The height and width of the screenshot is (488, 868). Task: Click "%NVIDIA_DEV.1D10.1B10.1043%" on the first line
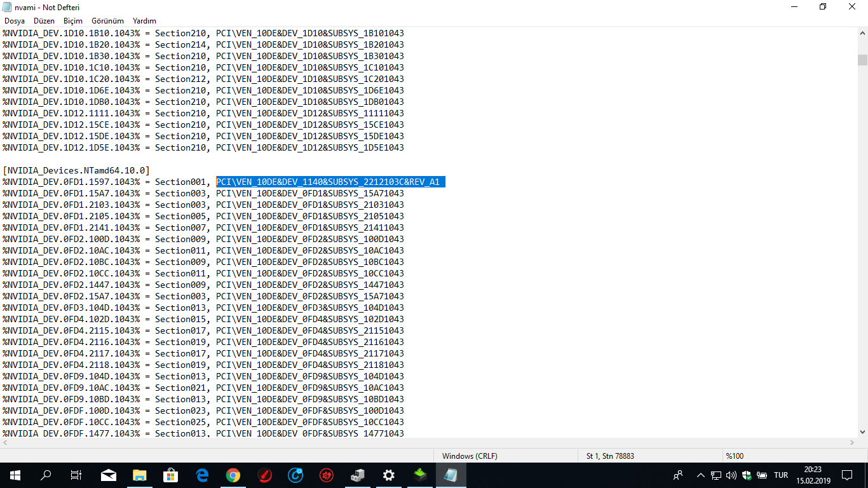[71, 33]
